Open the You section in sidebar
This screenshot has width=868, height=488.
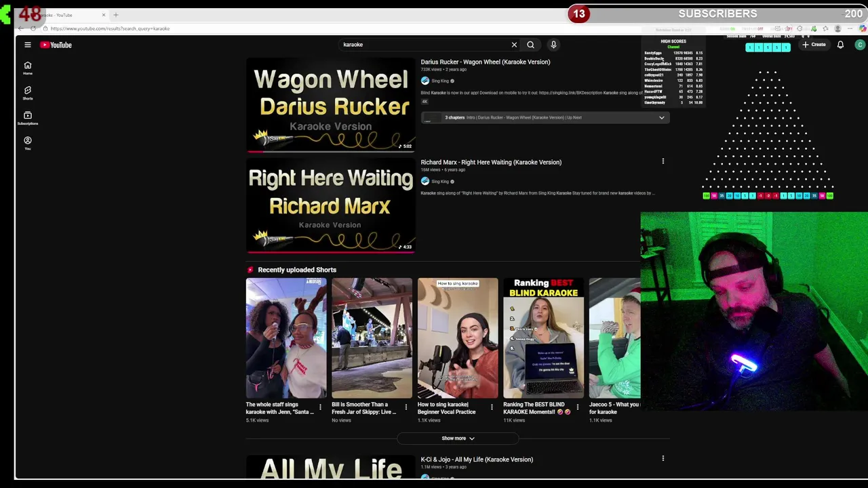pyautogui.click(x=28, y=143)
